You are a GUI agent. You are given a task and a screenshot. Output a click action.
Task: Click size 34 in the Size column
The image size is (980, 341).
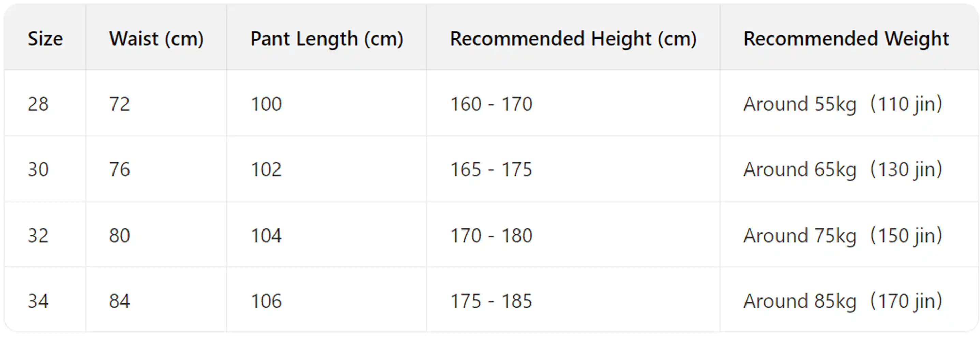click(38, 301)
